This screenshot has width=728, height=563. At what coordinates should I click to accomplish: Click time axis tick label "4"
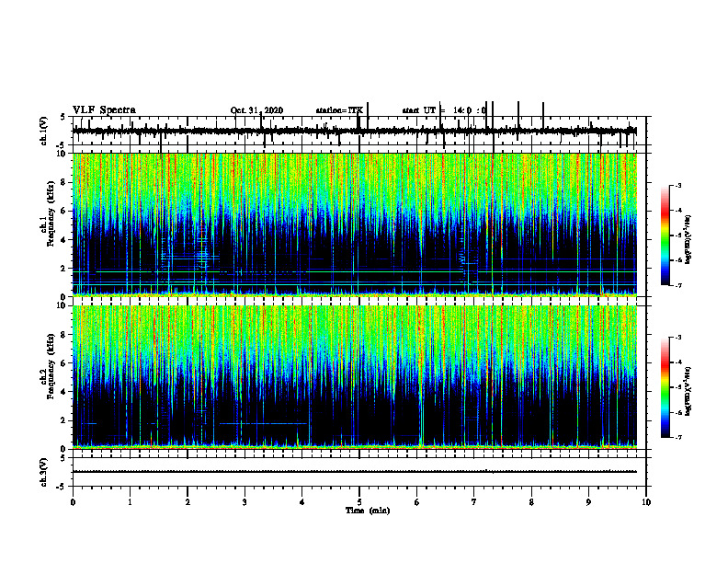coord(302,502)
